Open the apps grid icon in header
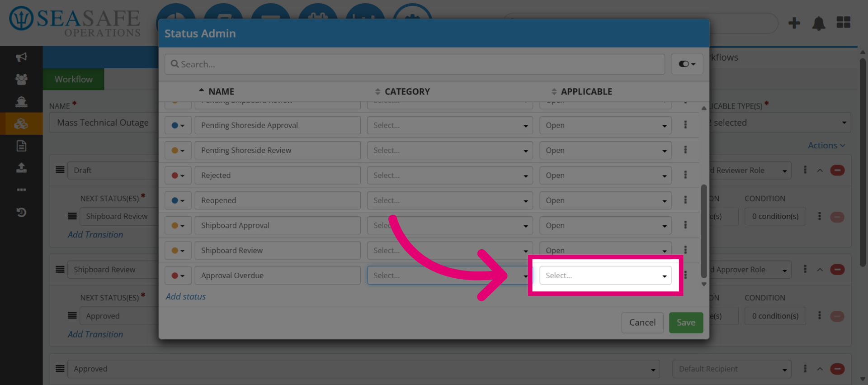 [x=844, y=22]
